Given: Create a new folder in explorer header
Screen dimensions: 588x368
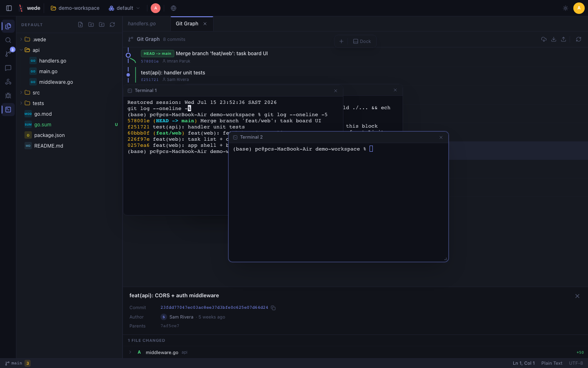Looking at the screenshot, I should tap(91, 25).
